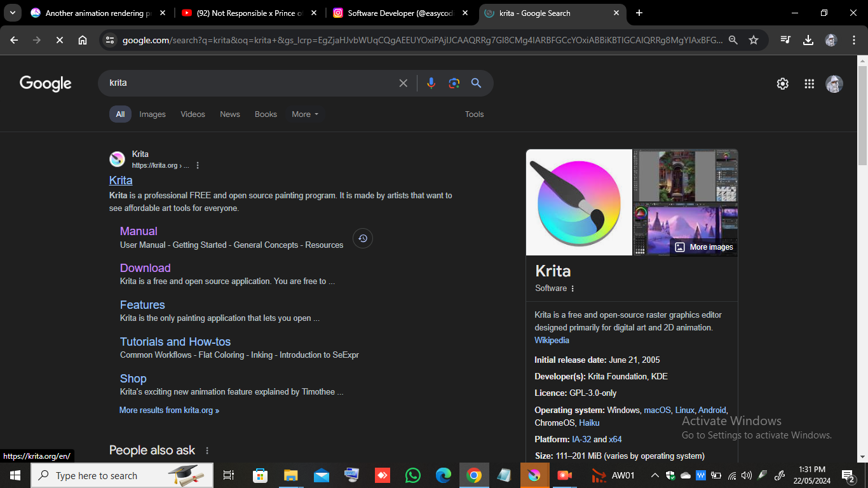The image size is (868, 488).
Task: Open Google quick settings gear
Action: (783, 84)
